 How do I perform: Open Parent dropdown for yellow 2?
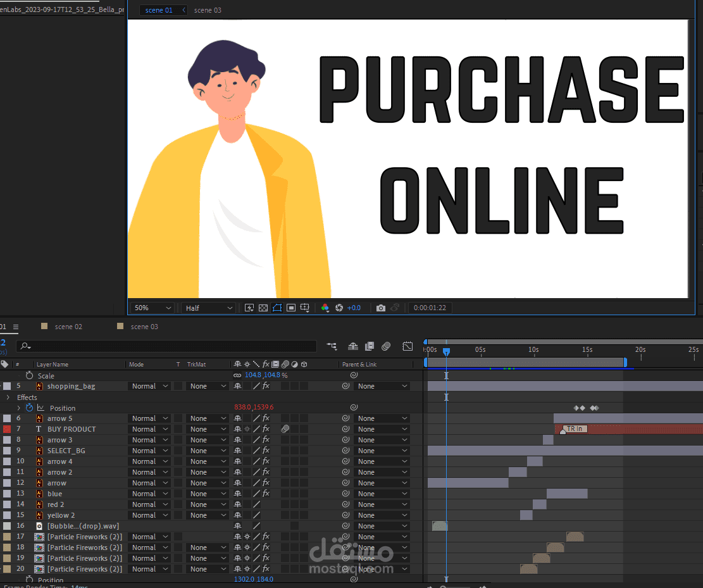pos(382,515)
